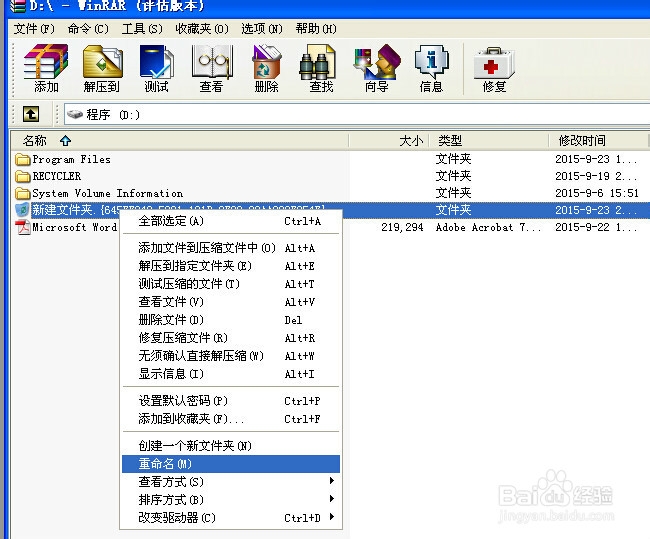Click the 修复 (Repair) first-aid icon

click(x=494, y=63)
